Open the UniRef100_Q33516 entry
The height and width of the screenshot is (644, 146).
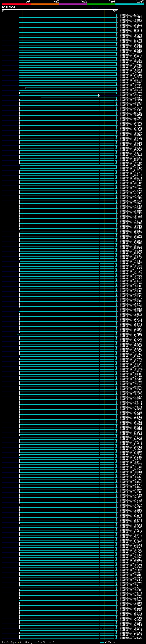point(131,562)
